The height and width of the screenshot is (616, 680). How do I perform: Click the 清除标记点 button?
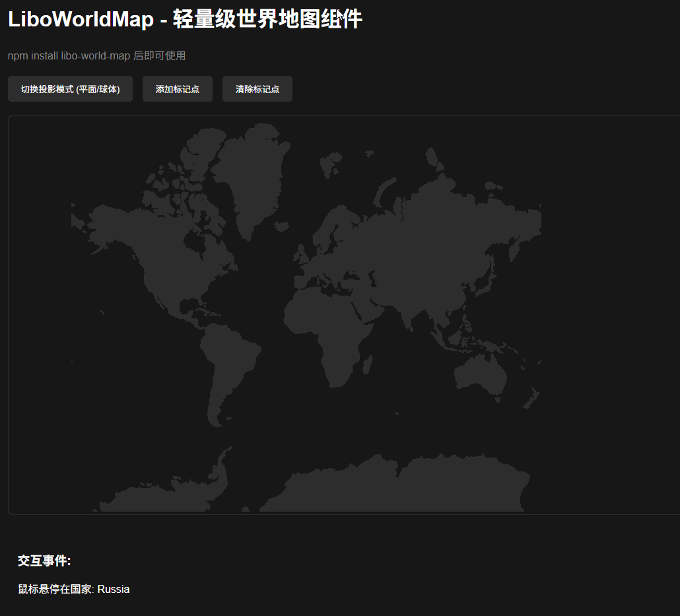(257, 89)
